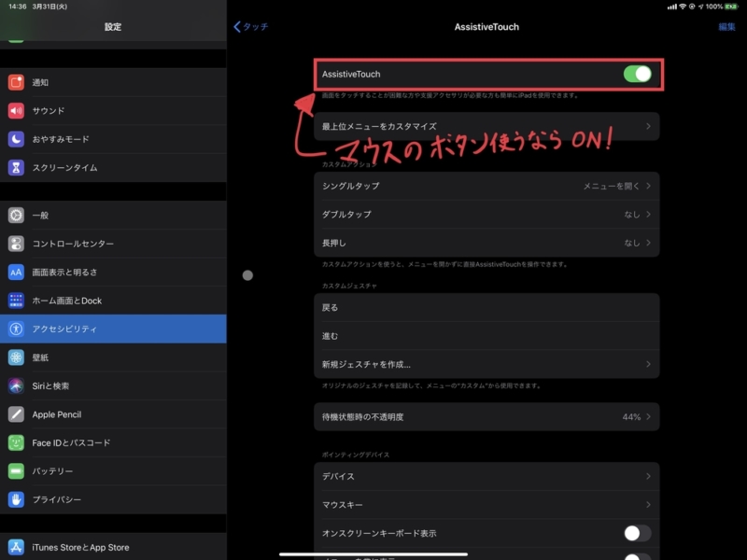Select 通知 in the settings sidebar
Screen dimensions: 747x560
[113, 82]
